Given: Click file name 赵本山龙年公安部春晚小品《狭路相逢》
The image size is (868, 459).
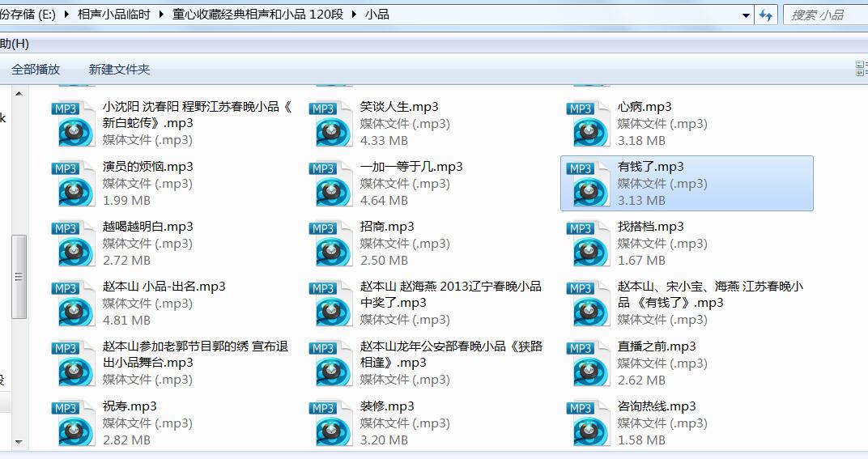Looking at the screenshot, I should point(451,355).
